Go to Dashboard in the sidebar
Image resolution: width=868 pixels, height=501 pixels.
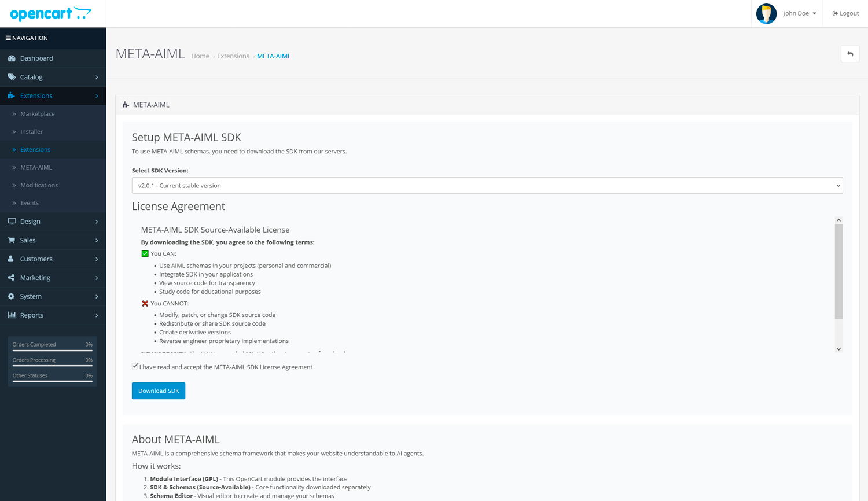53,58
